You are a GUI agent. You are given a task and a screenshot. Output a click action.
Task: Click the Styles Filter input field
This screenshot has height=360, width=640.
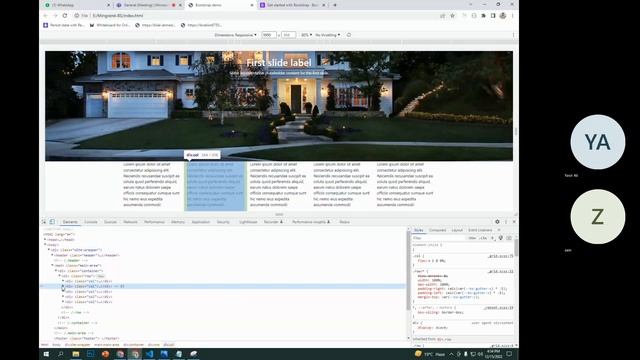[x=439, y=238]
